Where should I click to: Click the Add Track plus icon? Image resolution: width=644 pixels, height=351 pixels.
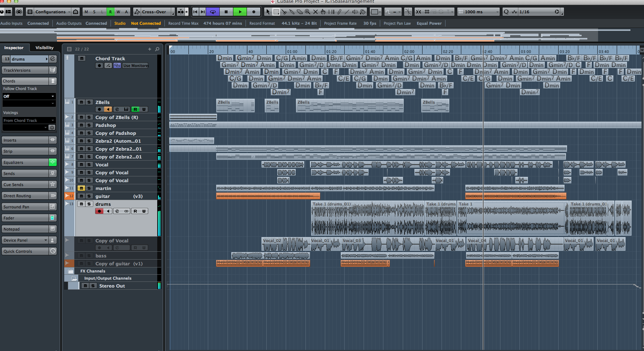[150, 49]
